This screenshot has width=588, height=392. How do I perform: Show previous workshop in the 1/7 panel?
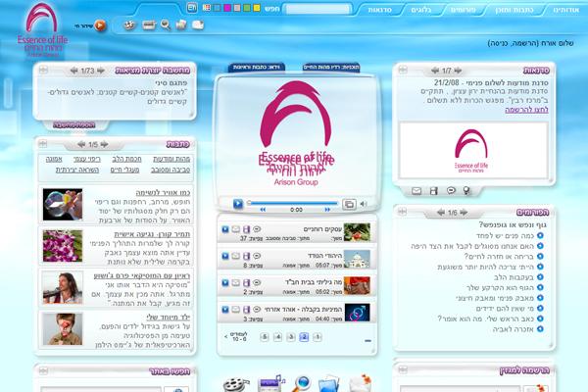pos(435,71)
